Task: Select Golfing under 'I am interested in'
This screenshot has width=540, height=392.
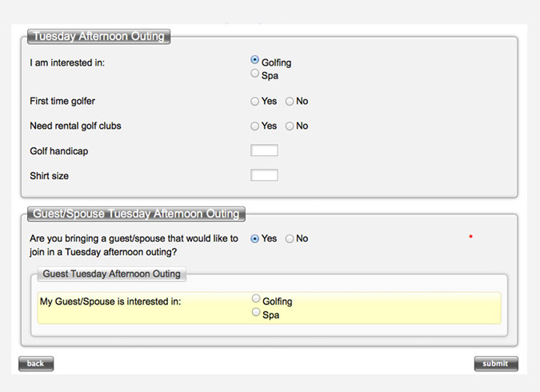Action: coord(255,60)
